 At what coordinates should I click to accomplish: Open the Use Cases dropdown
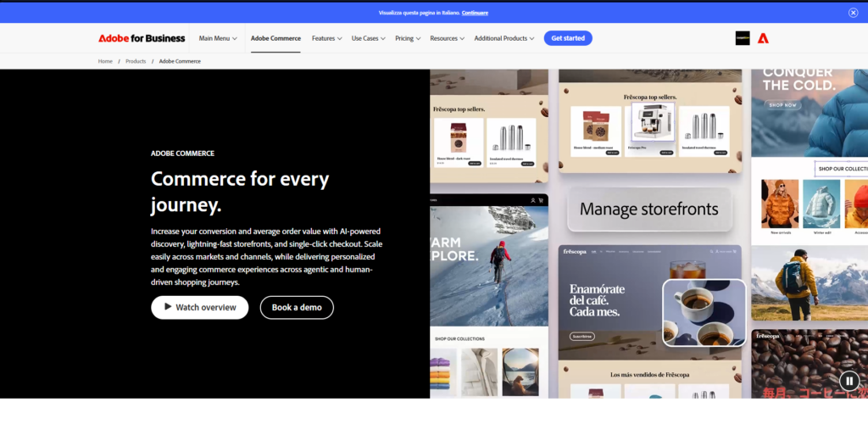coord(368,38)
